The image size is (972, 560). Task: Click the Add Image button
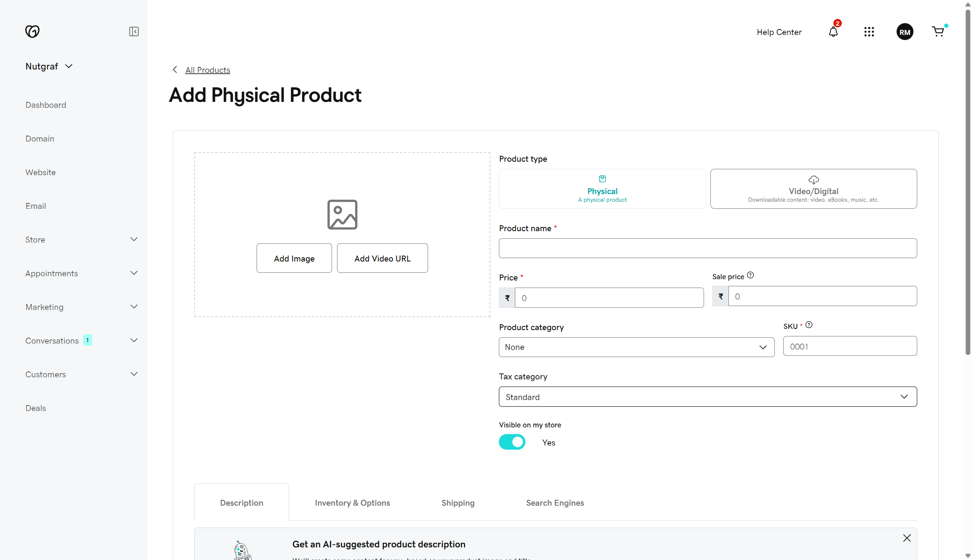(294, 258)
